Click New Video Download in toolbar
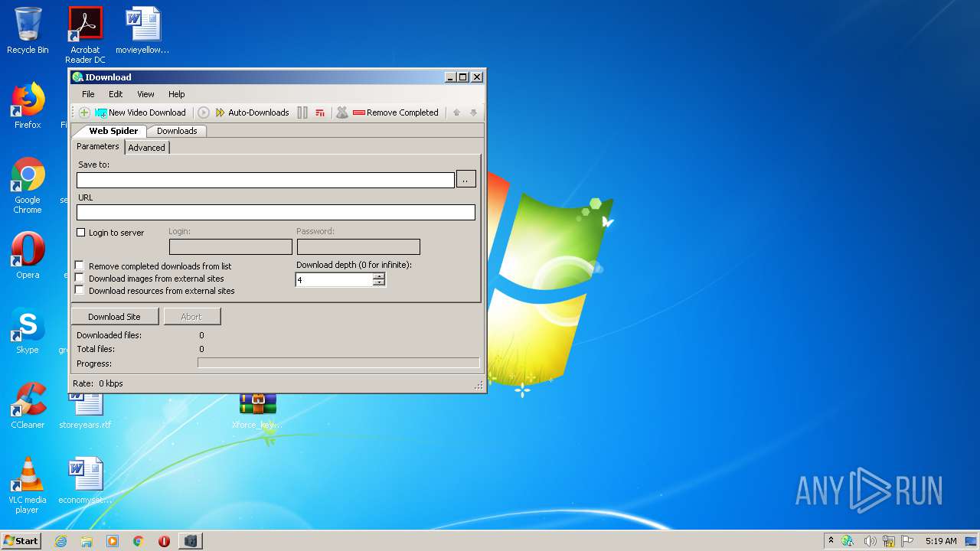This screenshot has height=551, width=980. click(140, 112)
